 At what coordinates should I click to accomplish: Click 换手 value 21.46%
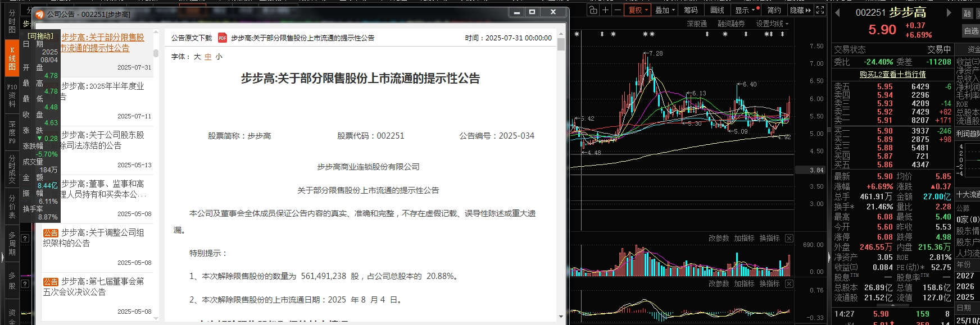click(x=879, y=207)
